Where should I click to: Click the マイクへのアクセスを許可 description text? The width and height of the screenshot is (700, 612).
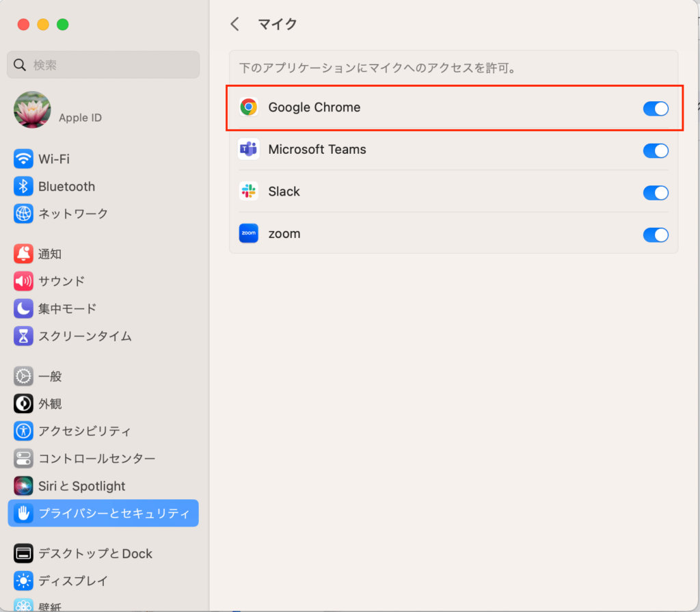point(378,68)
